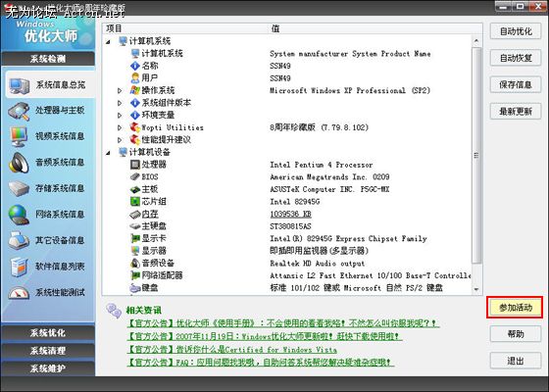Screen dimensions: 549x392
Task: Click the 网络适配器 icon
Action: (135, 275)
